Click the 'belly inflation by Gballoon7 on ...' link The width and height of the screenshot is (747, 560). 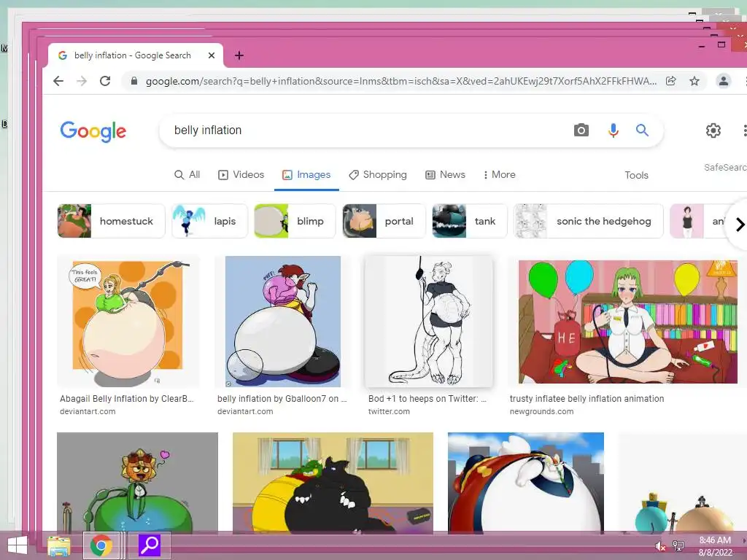[x=282, y=399]
